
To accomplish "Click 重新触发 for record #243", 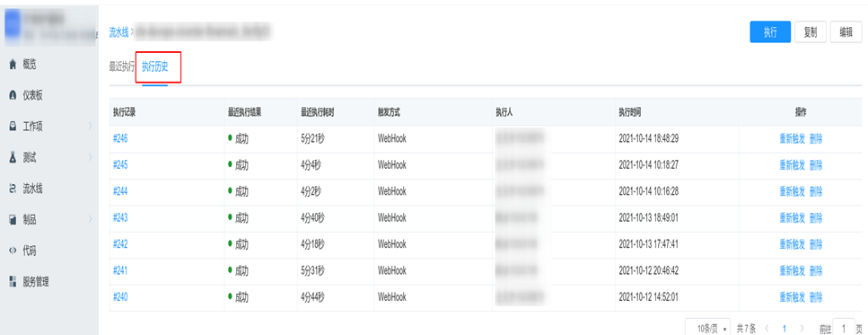I will coord(793,218).
